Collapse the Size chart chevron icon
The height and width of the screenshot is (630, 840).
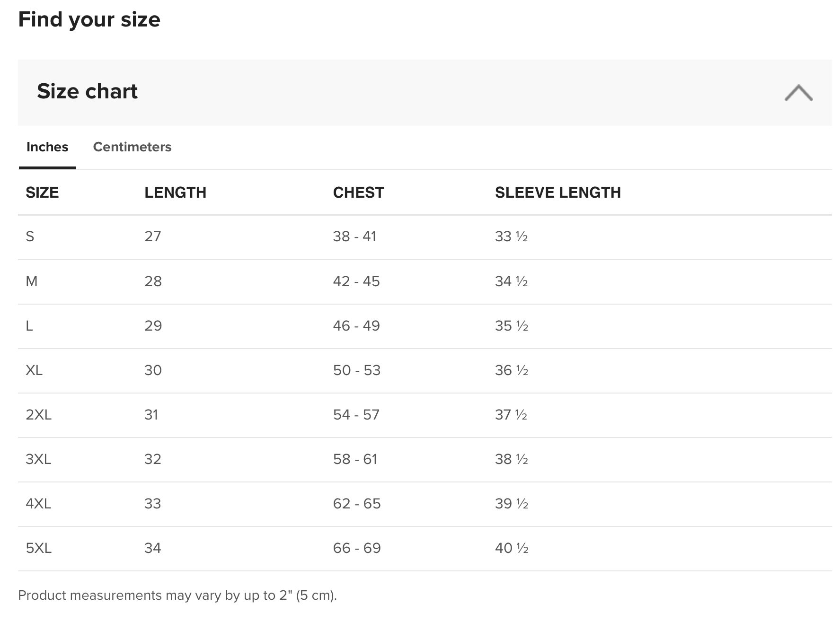point(798,93)
